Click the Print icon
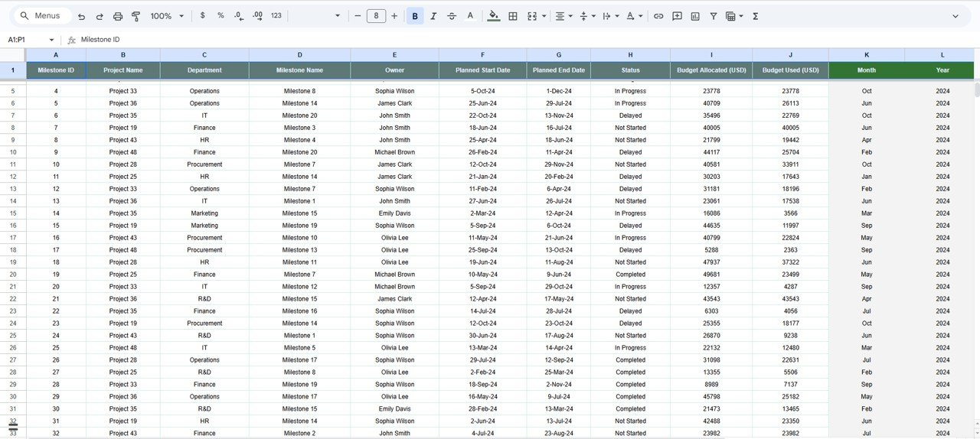980x439 pixels. [118, 16]
